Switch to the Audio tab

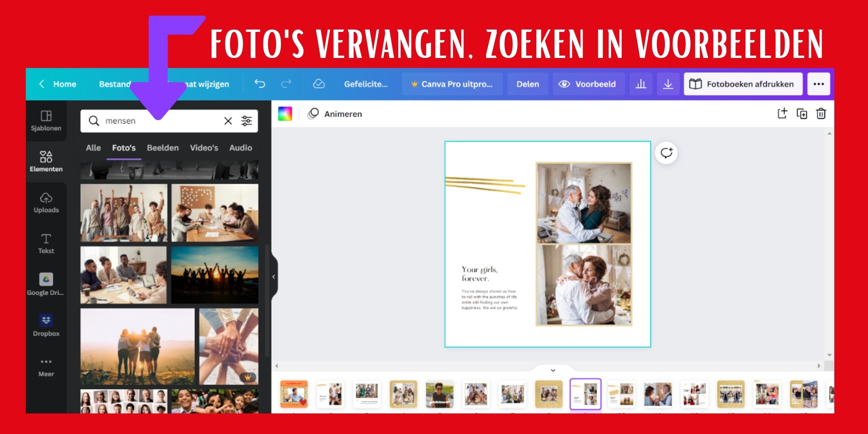click(x=241, y=148)
